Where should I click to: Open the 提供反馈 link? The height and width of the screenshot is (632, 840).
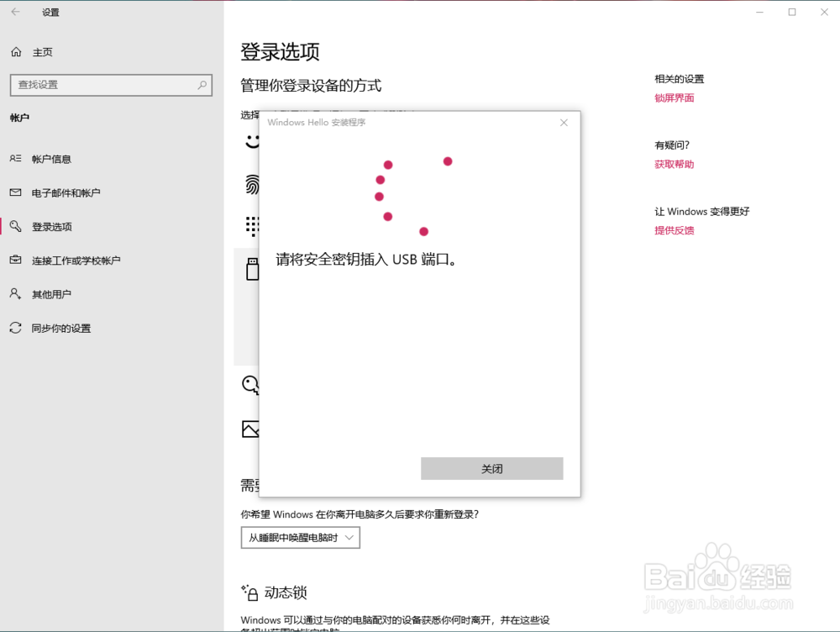click(x=674, y=230)
